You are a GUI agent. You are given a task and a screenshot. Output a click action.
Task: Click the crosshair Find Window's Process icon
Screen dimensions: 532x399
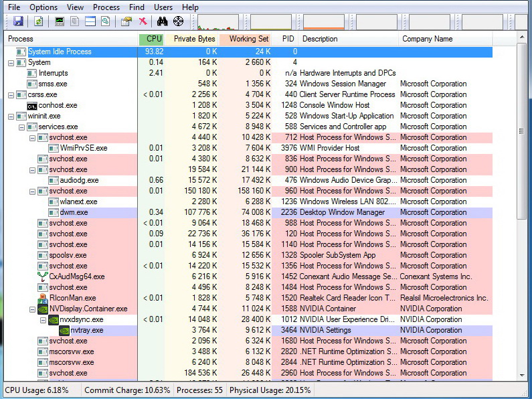tap(178, 21)
